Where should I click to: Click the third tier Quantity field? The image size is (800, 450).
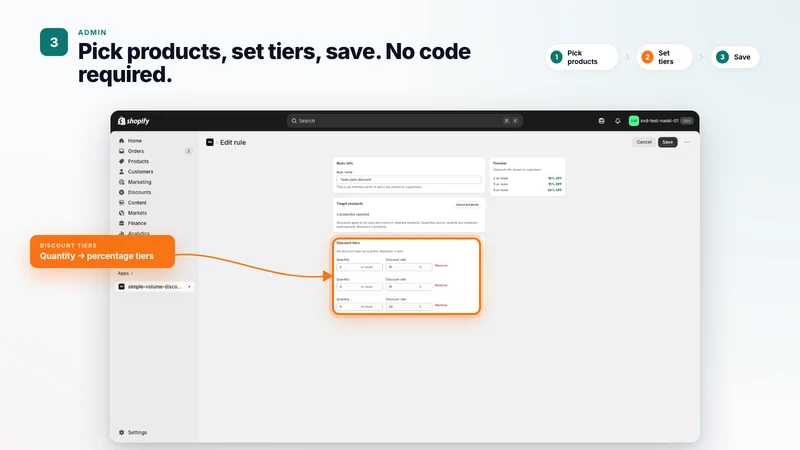click(359, 307)
